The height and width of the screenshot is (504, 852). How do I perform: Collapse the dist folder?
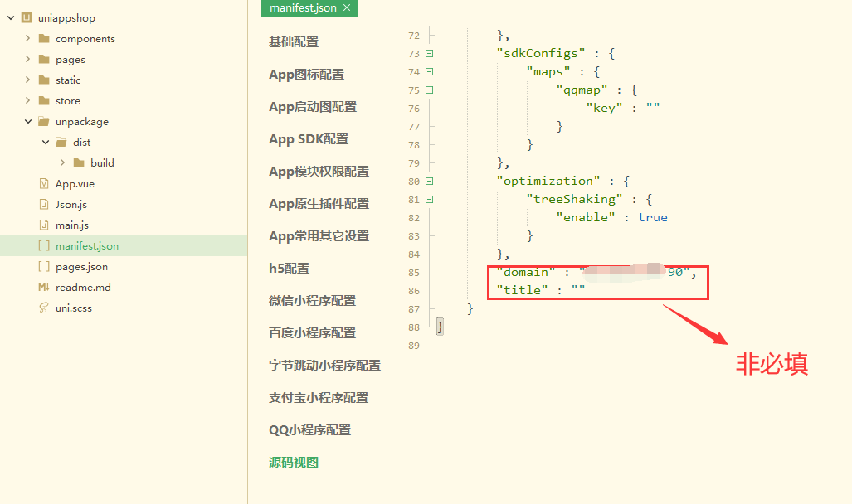coord(46,142)
